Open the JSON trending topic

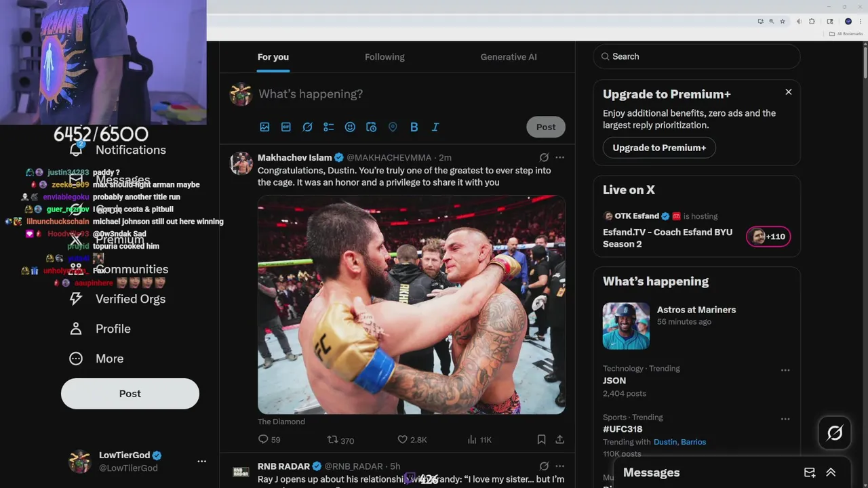click(614, 381)
